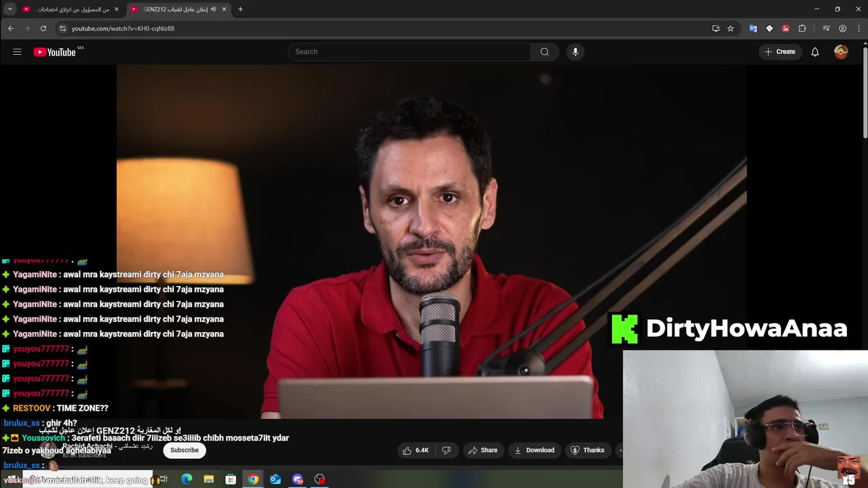Select the 'RESTOOV : TIME ZONE??' chat message
The image size is (868, 488).
pos(55,408)
